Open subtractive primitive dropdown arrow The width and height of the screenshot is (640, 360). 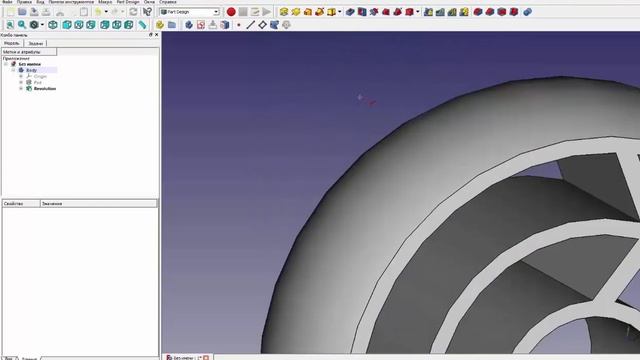coord(418,12)
